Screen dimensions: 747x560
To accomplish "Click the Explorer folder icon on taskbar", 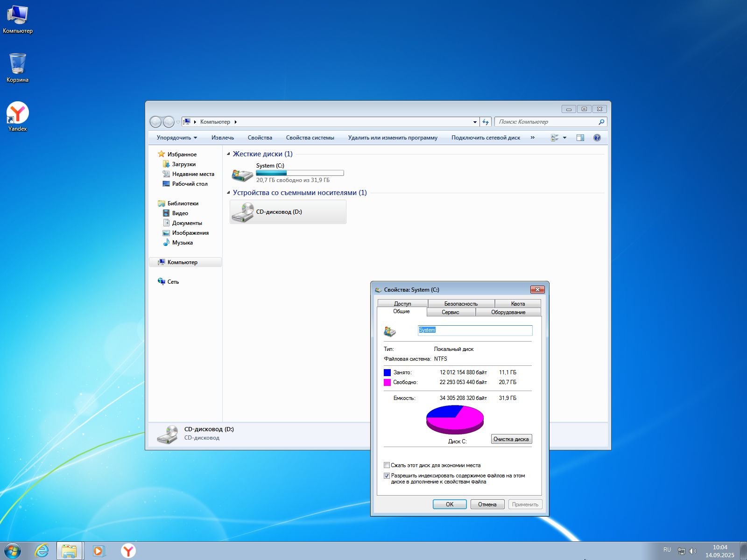I will pyautogui.click(x=70, y=551).
